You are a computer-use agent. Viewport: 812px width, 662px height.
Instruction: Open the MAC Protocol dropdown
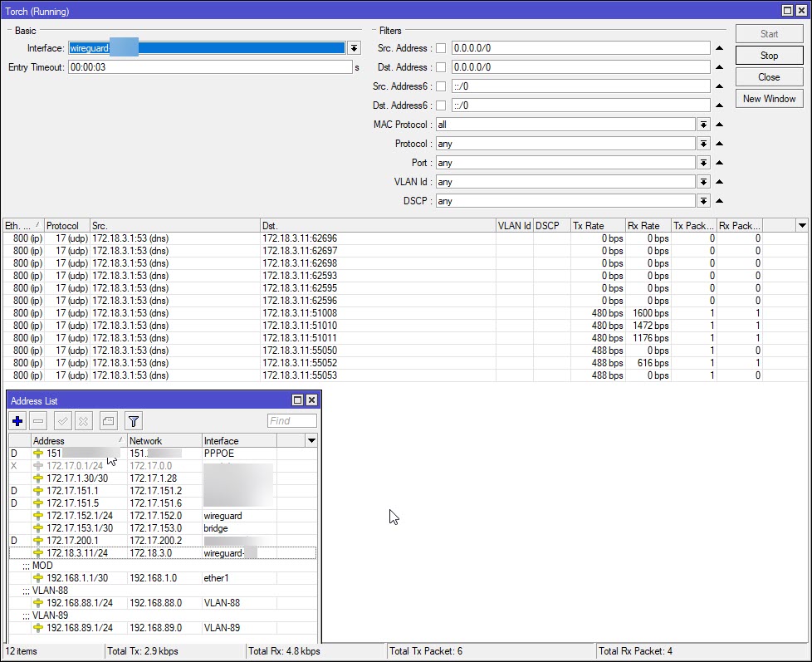[x=703, y=125]
